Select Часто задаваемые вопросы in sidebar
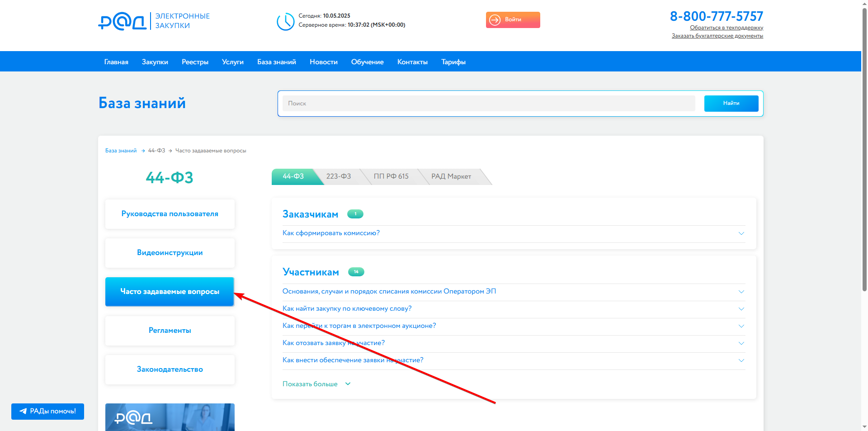Viewport: 868px width, 431px height. click(x=170, y=292)
